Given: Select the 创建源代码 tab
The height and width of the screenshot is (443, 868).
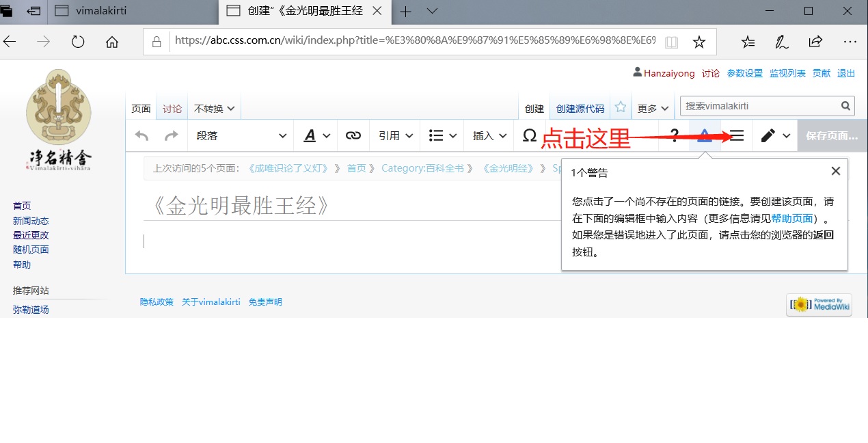Looking at the screenshot, I should (x=580, y=108).
